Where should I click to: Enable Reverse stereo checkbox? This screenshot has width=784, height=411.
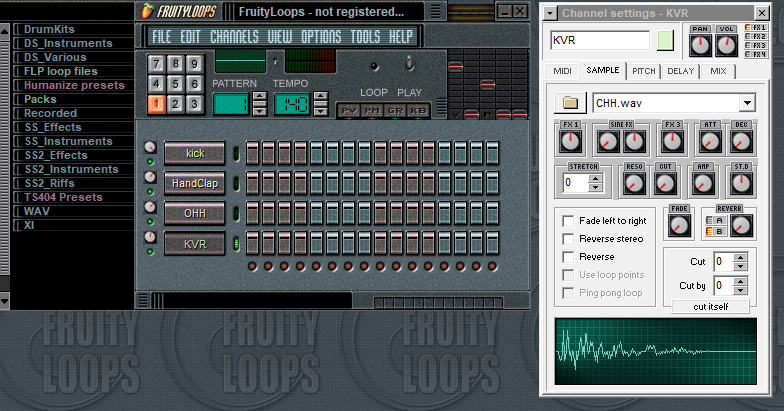(x=568, y=239)
